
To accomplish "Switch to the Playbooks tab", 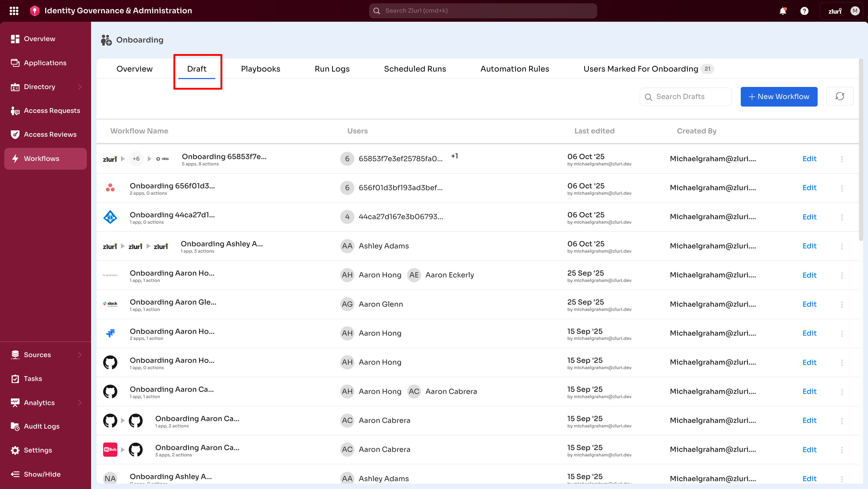I will point(261,69).
